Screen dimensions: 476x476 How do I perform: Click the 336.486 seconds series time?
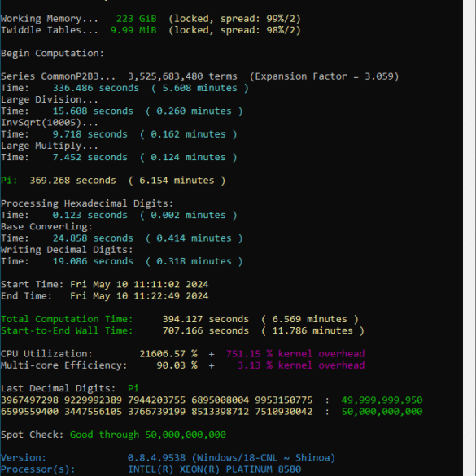[96, 88]
